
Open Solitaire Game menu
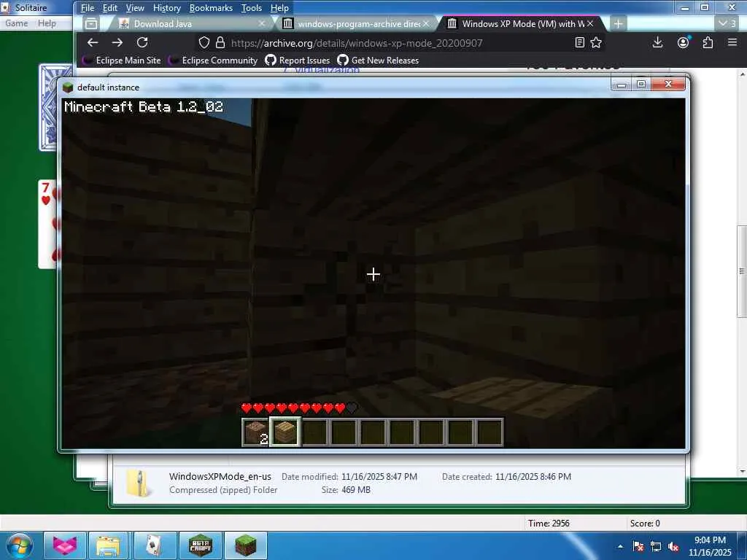click(x=16, y=23)
